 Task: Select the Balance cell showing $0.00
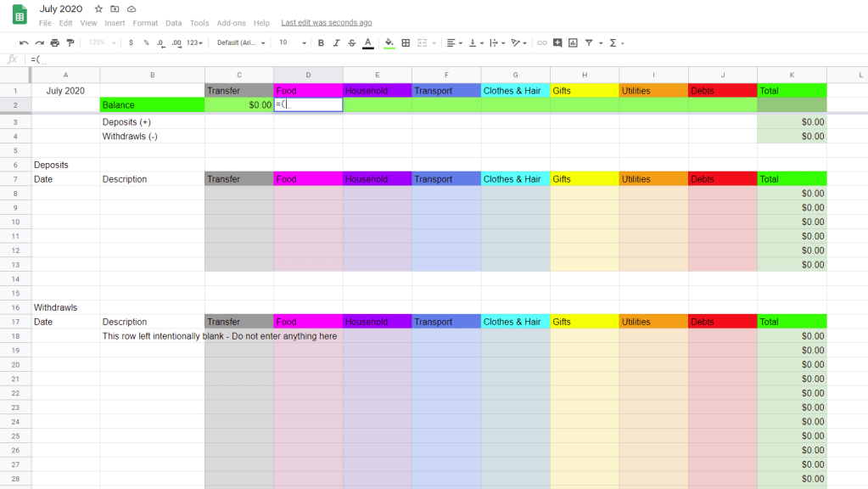tap(239, 105)
